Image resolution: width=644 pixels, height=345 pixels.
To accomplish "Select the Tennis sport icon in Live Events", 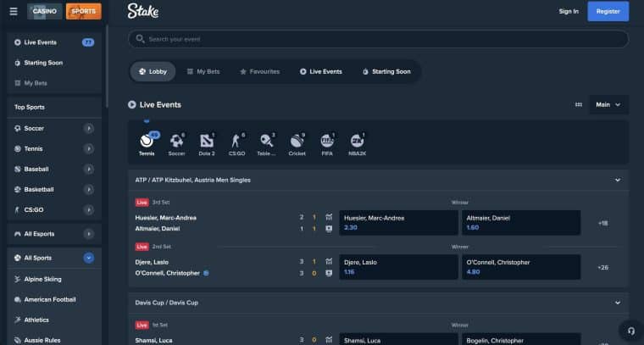I will [x=147, y=141].
